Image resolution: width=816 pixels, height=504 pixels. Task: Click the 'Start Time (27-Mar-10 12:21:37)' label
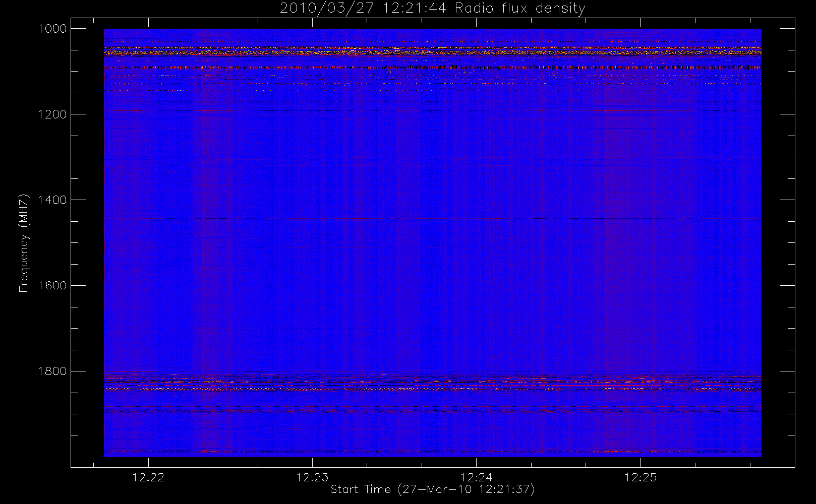click(x=432, y=489)
